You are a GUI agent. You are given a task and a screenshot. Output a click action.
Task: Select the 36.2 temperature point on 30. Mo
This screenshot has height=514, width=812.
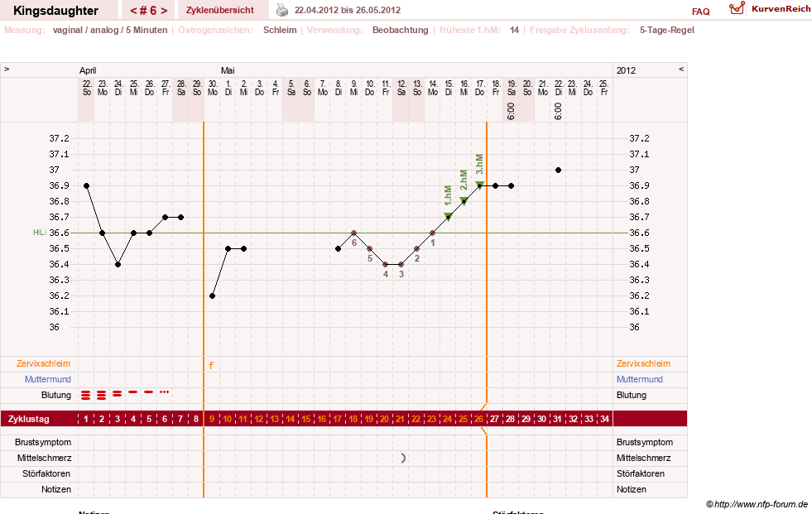click(213, 295)
